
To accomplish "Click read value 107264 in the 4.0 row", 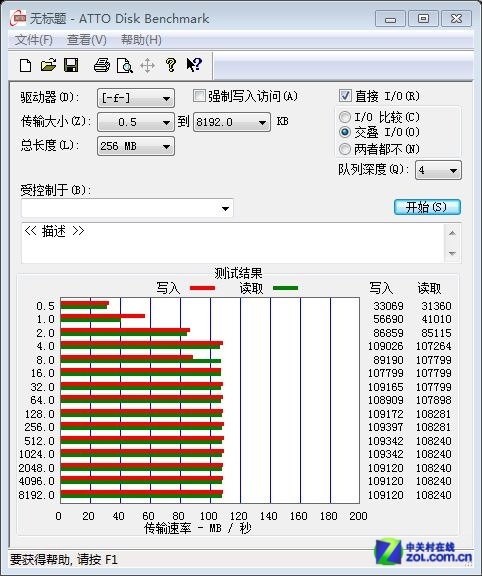I will click(x=434, y=346).
